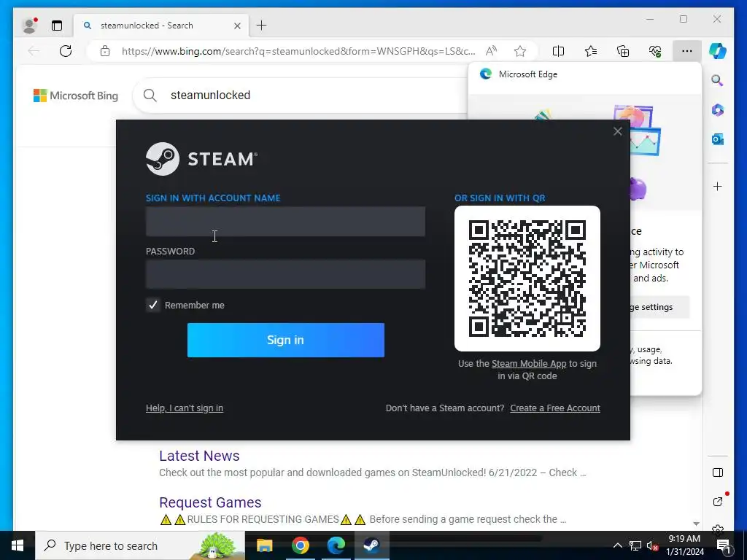Open Help, I can't sign in link

click(185, 408)
